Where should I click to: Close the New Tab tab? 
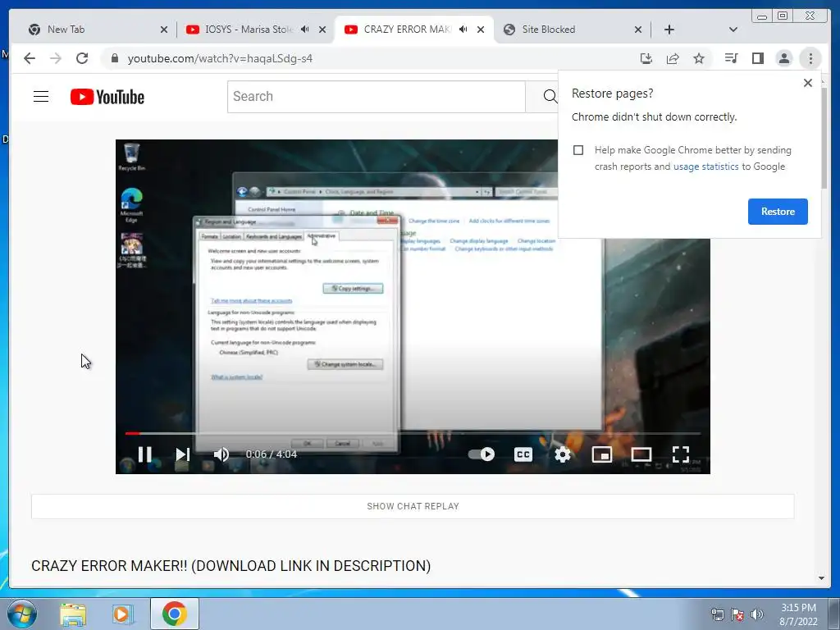(164, 30)
